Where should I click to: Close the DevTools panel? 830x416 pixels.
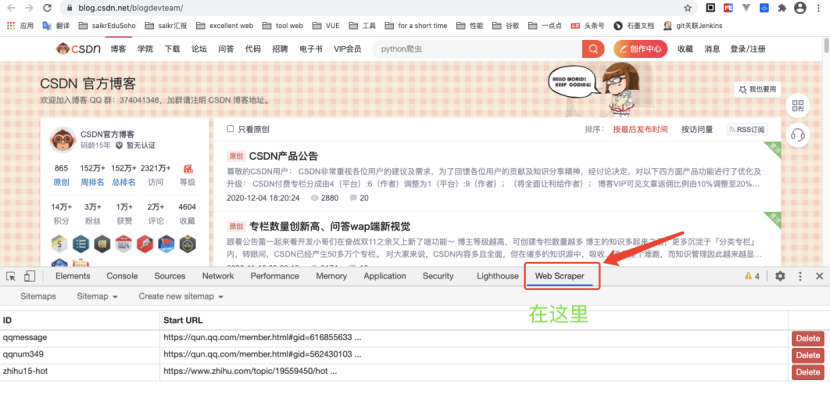coord(819,276)
